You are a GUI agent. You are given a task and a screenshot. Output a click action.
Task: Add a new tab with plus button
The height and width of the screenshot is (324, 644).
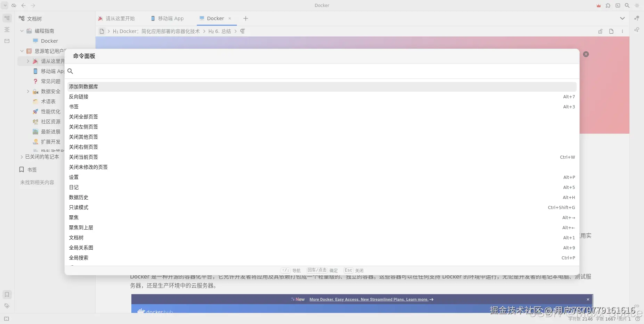[246, 18]
